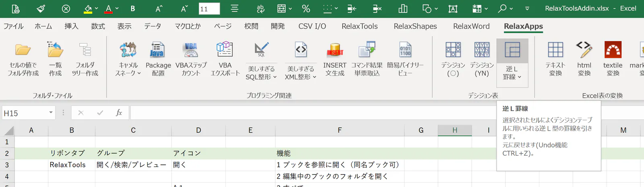This screenshot has width=644, height=187.
Task: Click the center align icon
Action: point(235,8)
